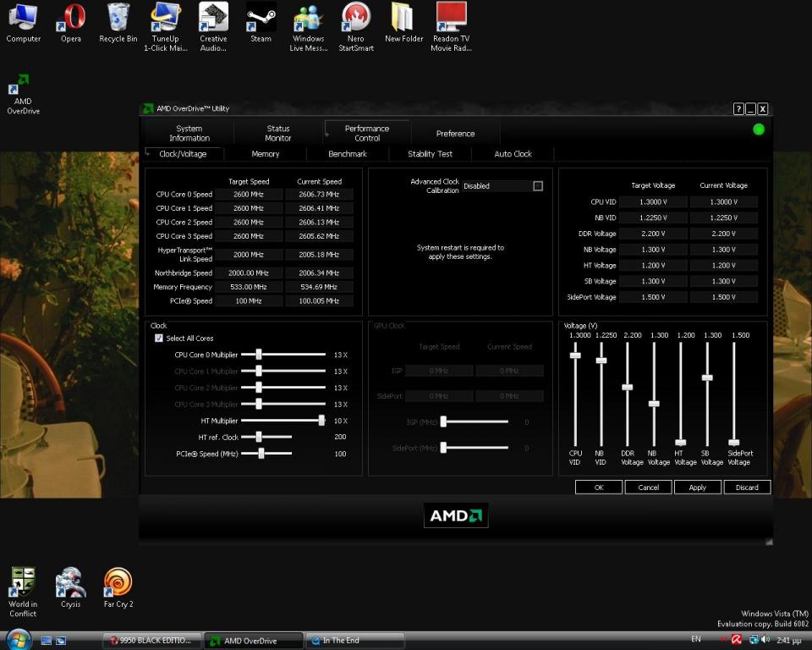Image resolution: width=812 pixels, height=650 pixels.
Task: Switch to the Memory sub-tab
Action: click(265, 154)
